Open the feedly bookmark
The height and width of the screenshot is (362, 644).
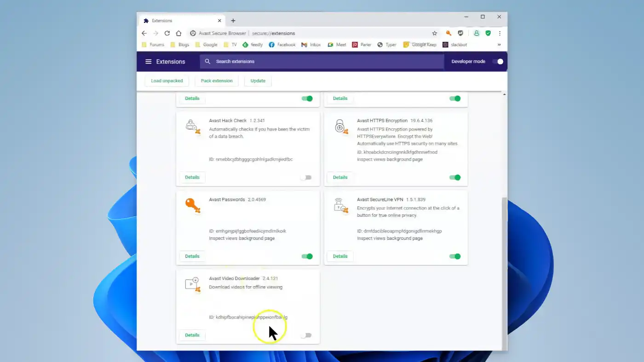click(x=253, y=45)
